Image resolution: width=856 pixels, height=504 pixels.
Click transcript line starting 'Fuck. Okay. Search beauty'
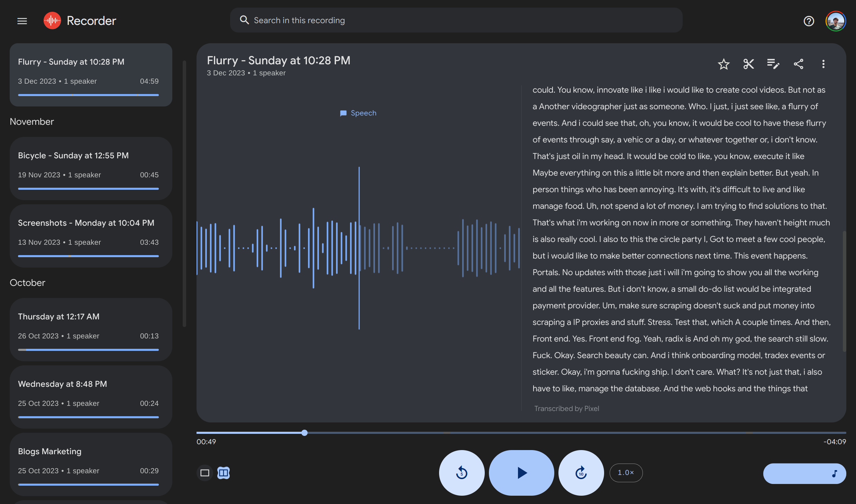(x=679, y=355)
